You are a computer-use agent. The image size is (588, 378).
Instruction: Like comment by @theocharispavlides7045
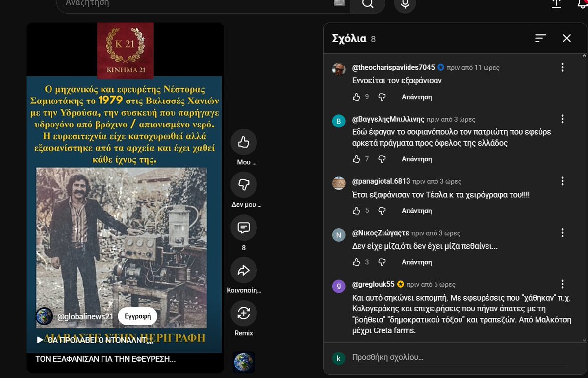[356, 97]
